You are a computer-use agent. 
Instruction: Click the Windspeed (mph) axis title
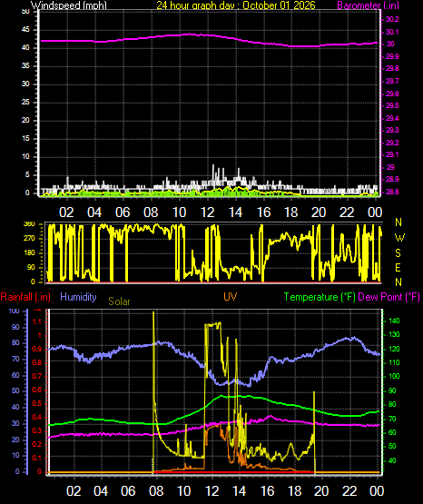tap(69, 5)
